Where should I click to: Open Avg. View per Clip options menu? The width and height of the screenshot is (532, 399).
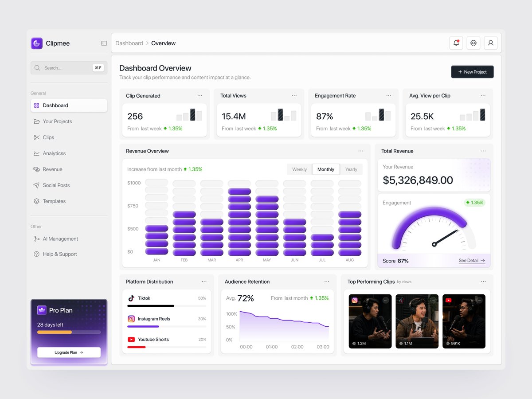point(483,96)
